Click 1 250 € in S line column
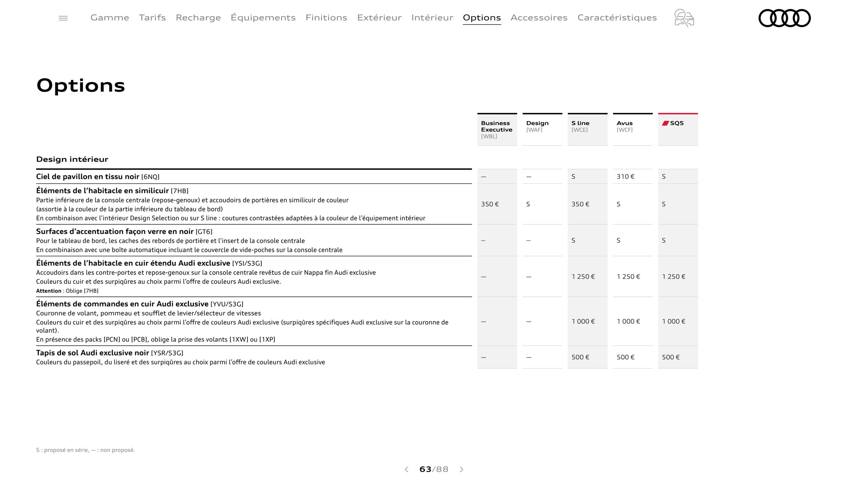The image size is (868, 488). pos(588,277)
